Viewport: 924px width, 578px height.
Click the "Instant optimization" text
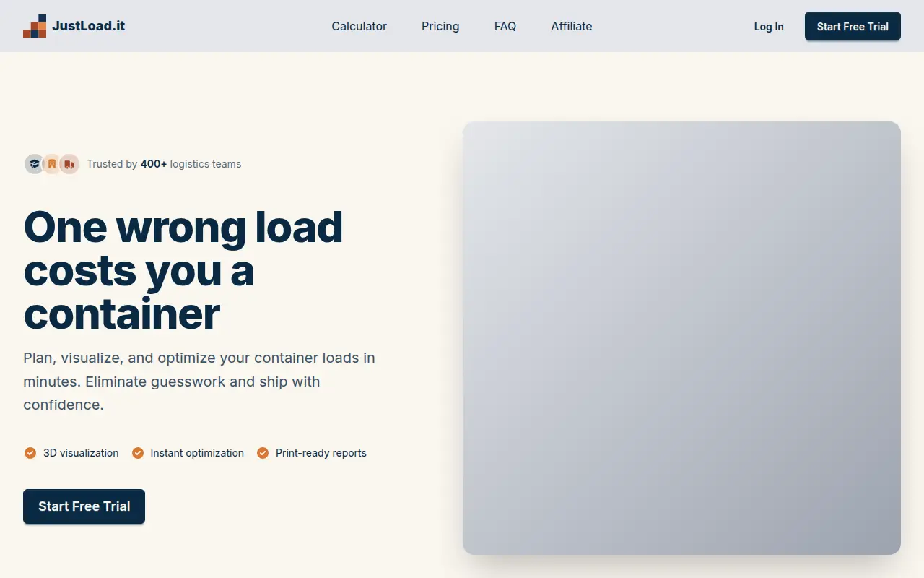(197, 453)
